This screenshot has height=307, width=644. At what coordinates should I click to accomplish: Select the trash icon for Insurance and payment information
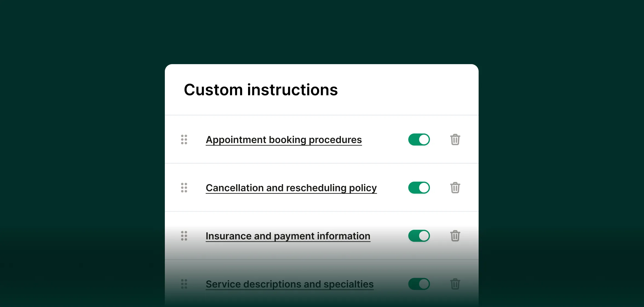pyautogui.click(x=455, y=236)
